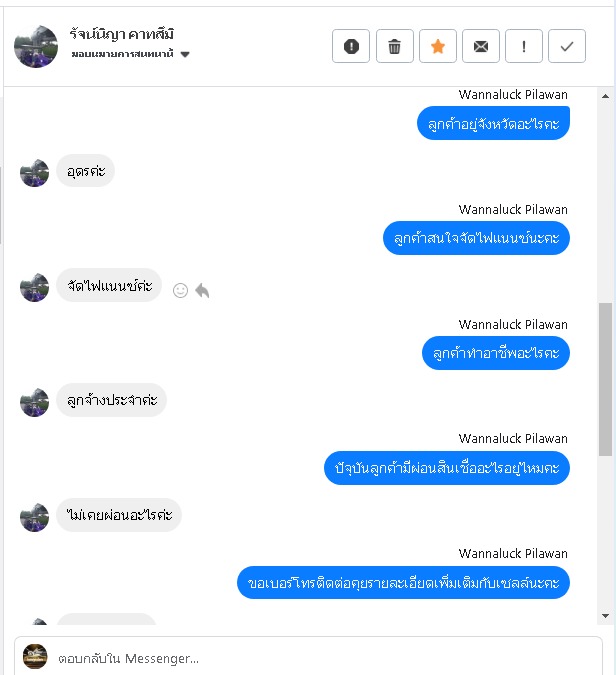Screen dimensions: 616x675
Task: Click avatar next to ลูกจ้างประจำค่ะ message
Action: click(x=34, y=402)
